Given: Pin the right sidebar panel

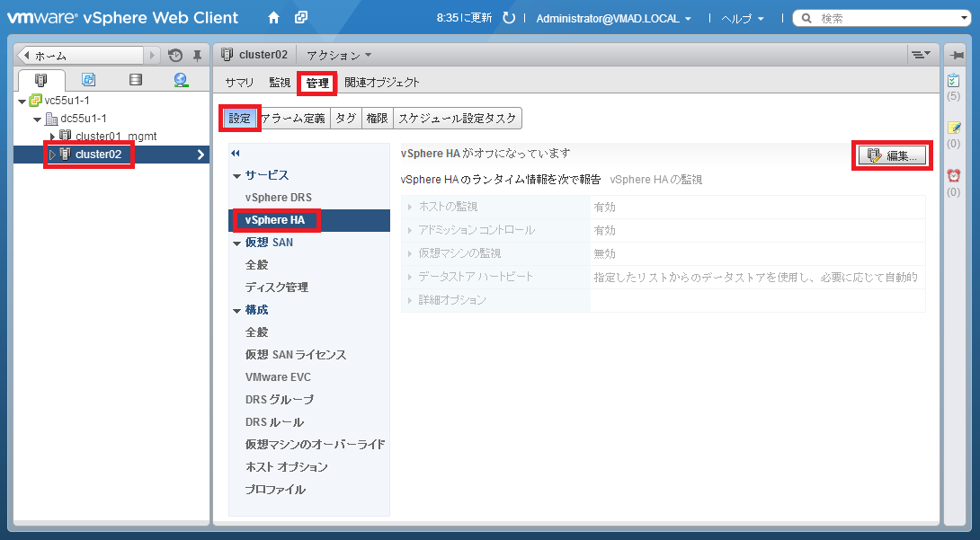Looking at the screenshot, I should click(x=957, y=55).
